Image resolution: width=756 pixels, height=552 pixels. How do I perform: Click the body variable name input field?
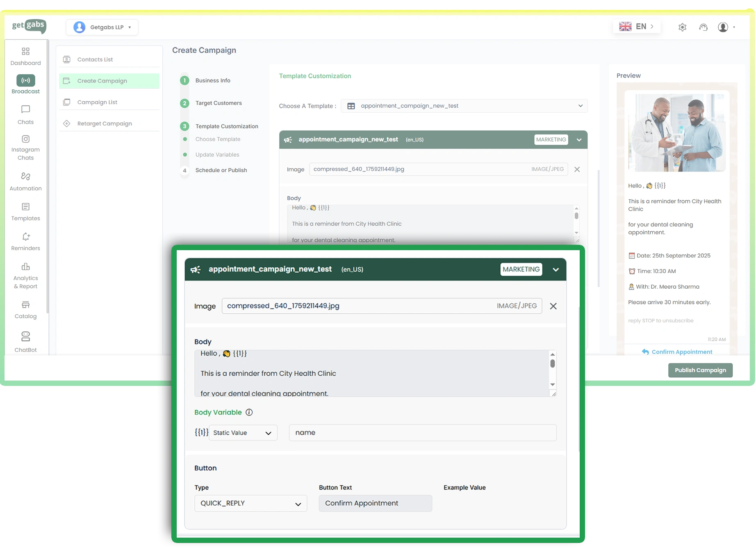pyautogui.click(x=422, y=433)
